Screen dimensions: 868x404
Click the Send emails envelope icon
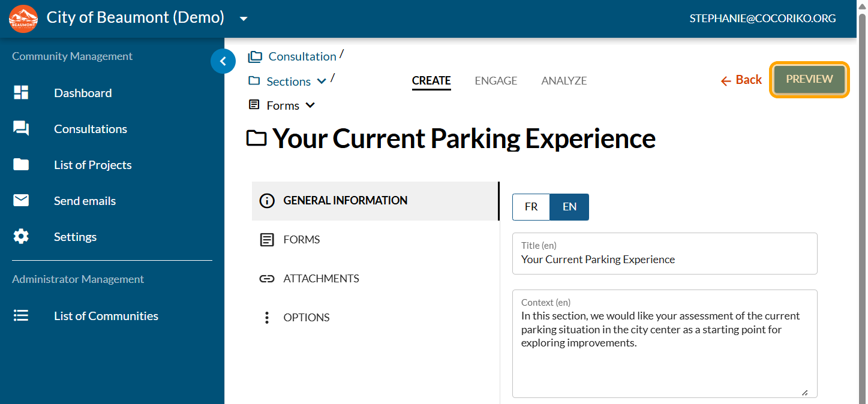tap(21, 201)
